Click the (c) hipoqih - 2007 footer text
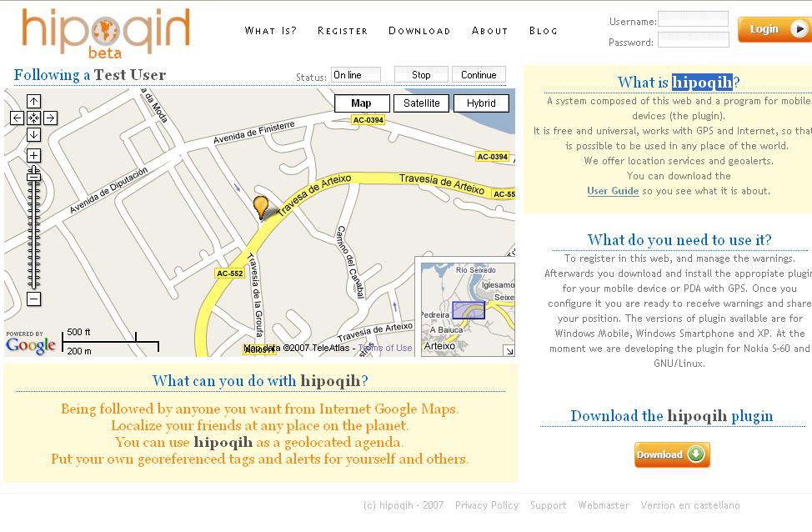 coord(403,505)
